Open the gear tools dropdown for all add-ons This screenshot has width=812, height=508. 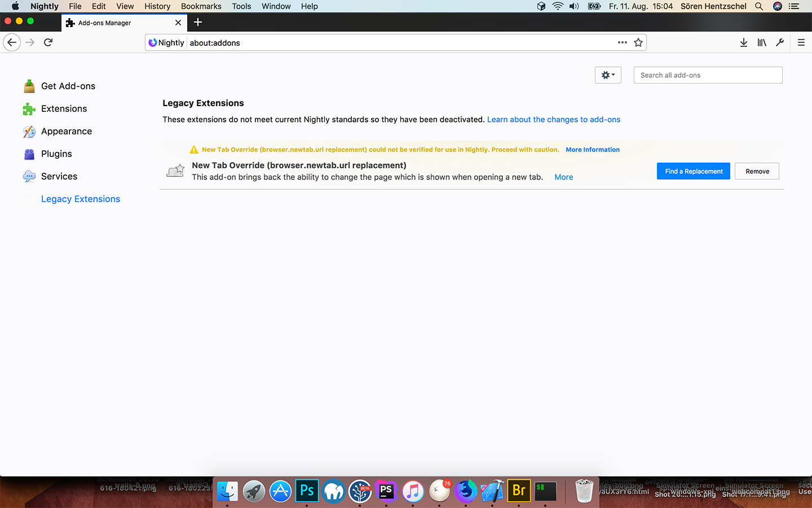608,75
